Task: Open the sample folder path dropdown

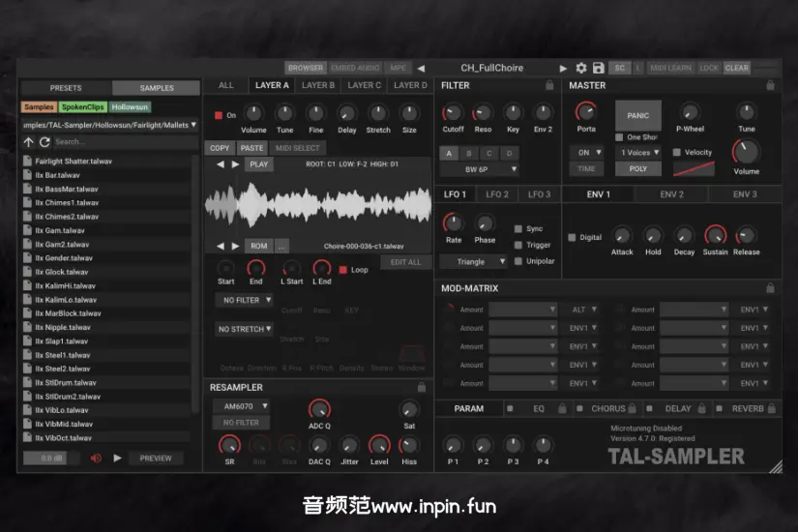Action: tap(109, 125)
